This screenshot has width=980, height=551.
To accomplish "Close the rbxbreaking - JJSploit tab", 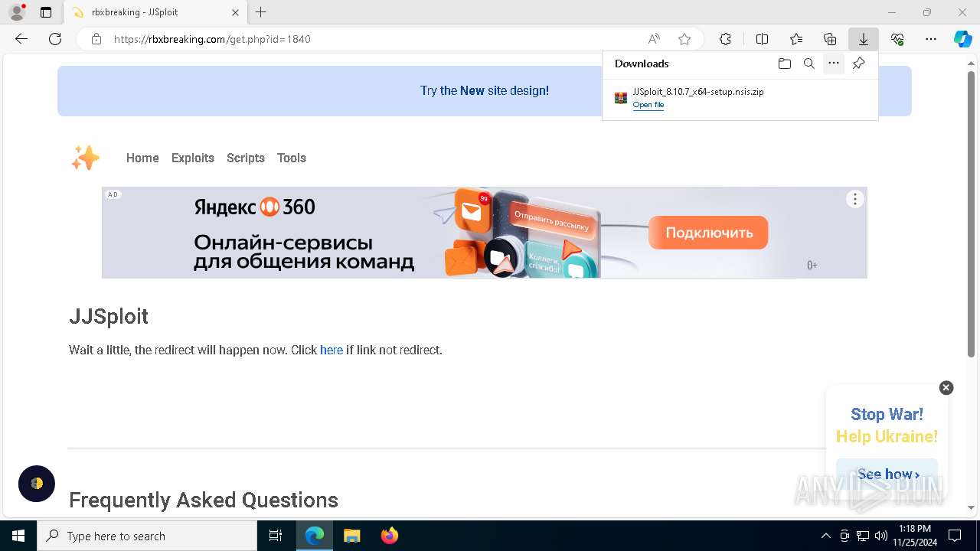I will click(235, 12).
